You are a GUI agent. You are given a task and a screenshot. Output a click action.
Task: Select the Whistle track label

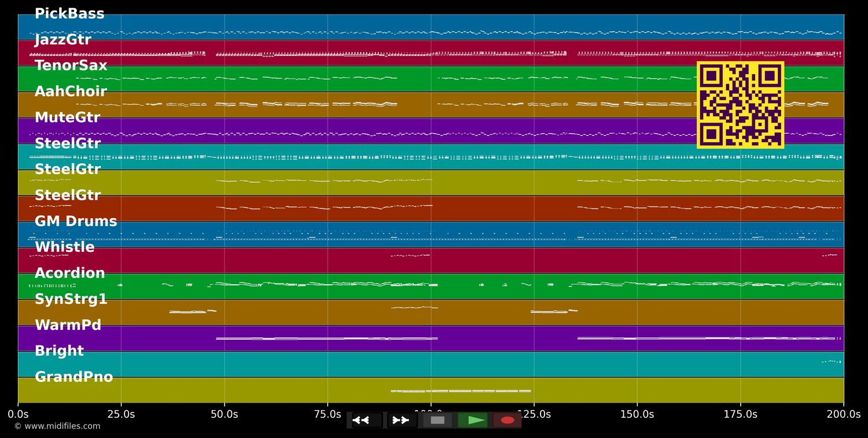(x=64, y=248)
